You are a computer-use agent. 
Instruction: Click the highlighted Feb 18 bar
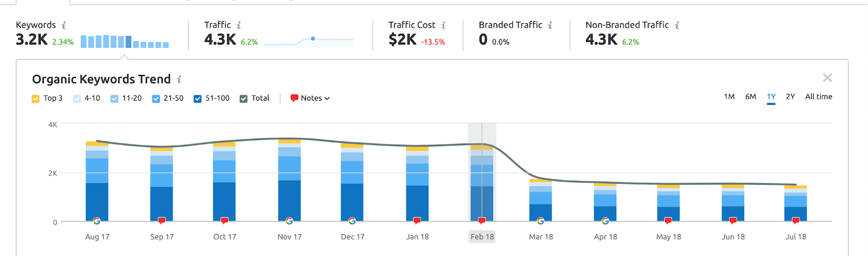[482, 183]
